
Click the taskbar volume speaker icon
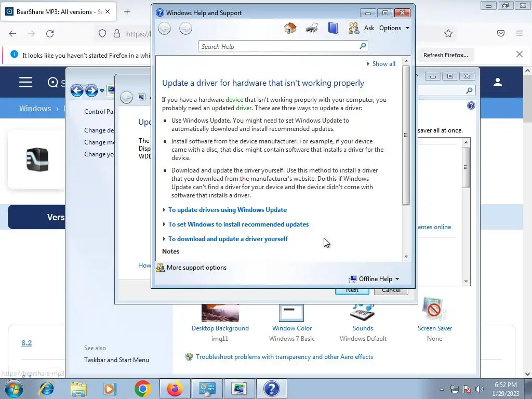(480, 389)
